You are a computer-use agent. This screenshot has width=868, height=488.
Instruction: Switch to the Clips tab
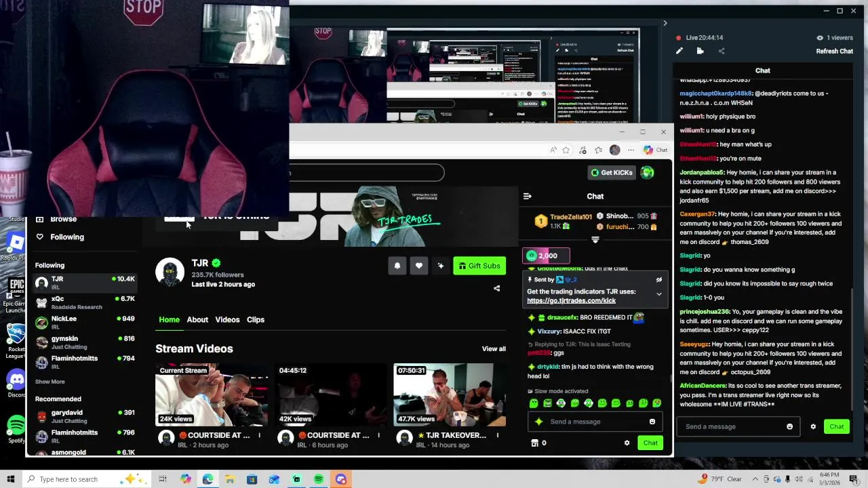click(x=256, y=320)
